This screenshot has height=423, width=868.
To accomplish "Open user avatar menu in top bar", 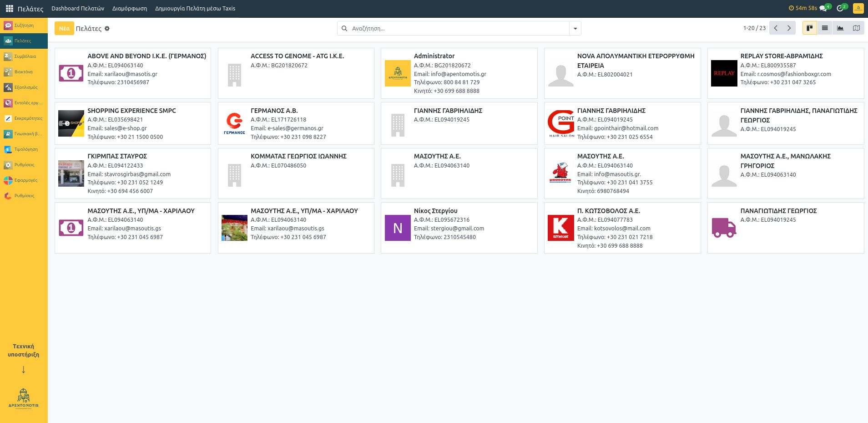I will (858, 8).
